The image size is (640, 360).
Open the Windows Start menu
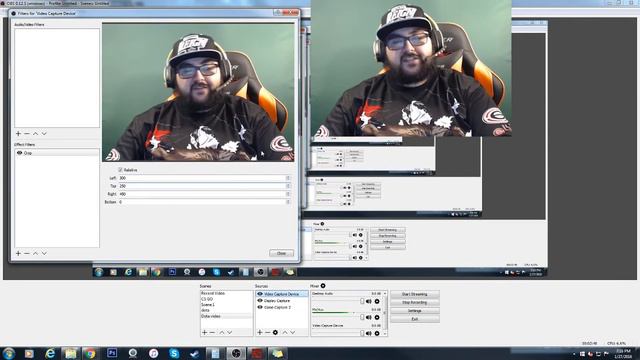(x=9, y=353)
